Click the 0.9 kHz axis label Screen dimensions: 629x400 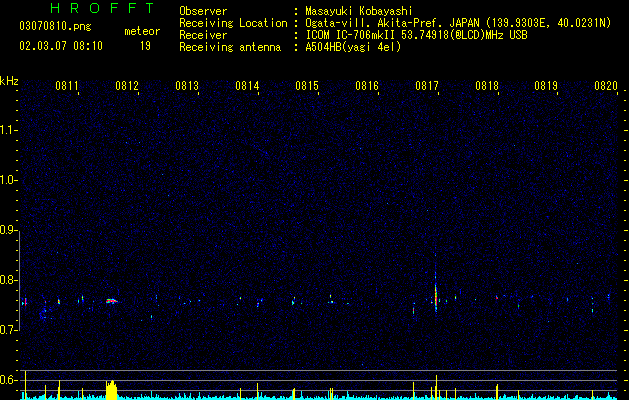8,230
